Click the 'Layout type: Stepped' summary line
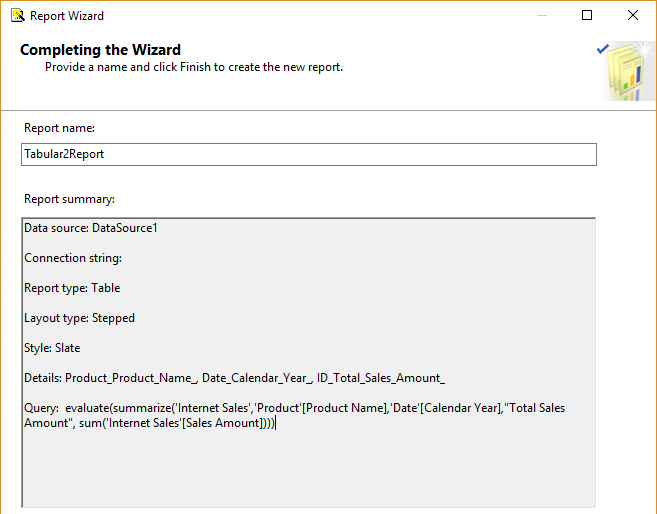657x514 pixels. coord(79,318)
